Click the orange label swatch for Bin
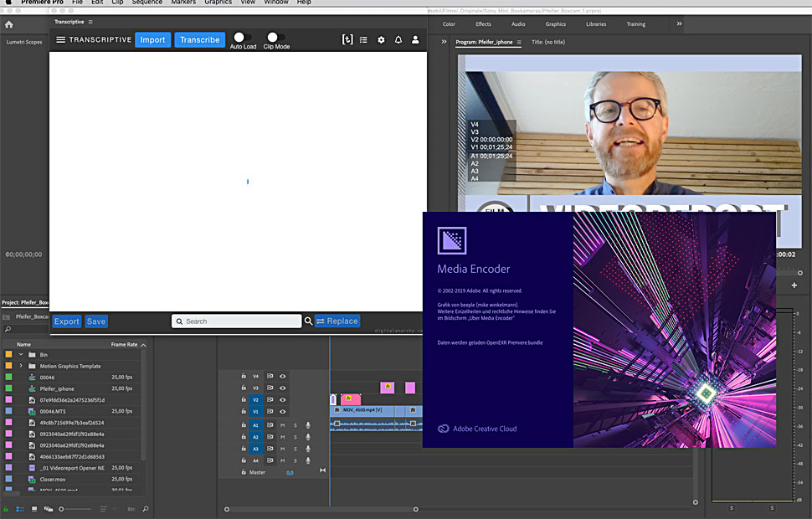 (x=9, y=355)
